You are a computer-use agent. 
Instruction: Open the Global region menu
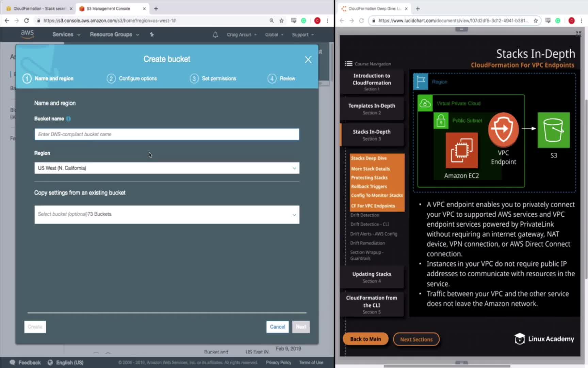click(x=274, y=34)
